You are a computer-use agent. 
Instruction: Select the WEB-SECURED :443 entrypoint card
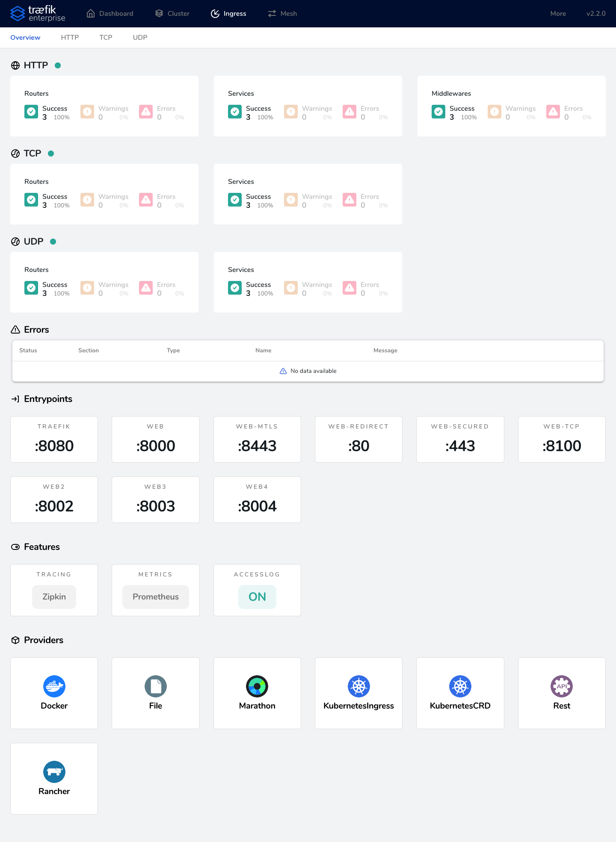(460, 439)
